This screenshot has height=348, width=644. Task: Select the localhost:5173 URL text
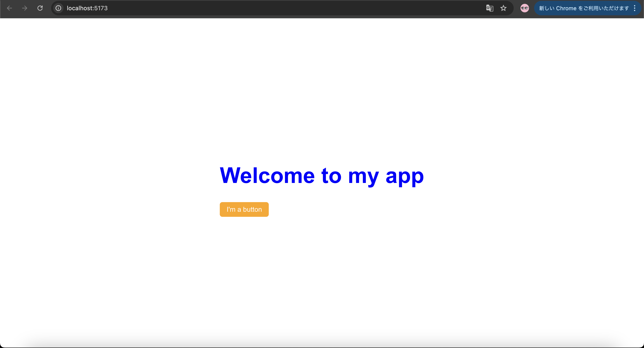click(x=87, y=8)
